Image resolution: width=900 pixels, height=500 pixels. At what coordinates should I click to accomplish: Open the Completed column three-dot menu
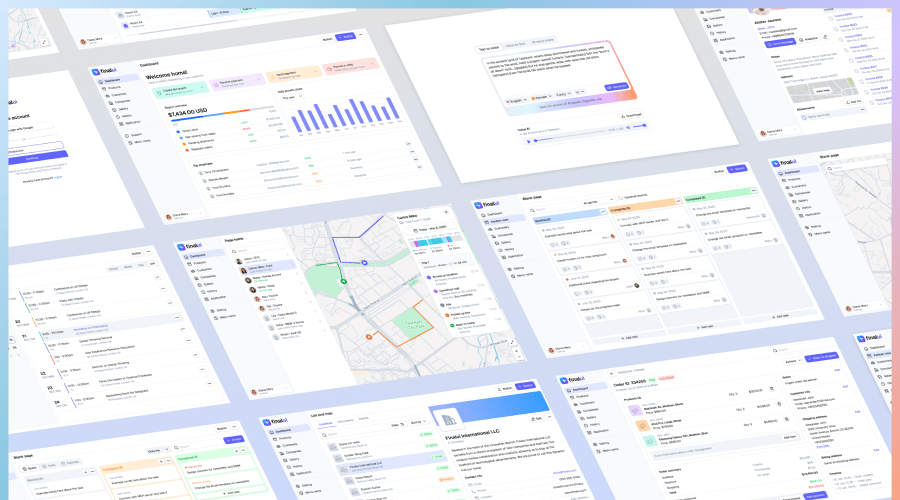point(752,191)
